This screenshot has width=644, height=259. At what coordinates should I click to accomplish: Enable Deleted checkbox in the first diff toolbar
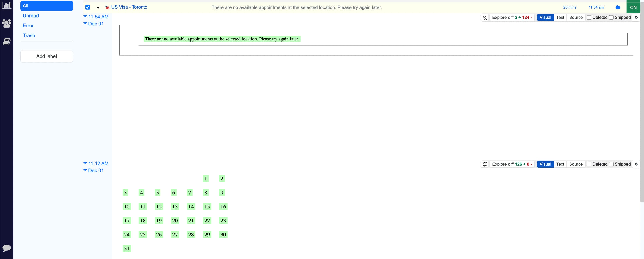[589, 17]
